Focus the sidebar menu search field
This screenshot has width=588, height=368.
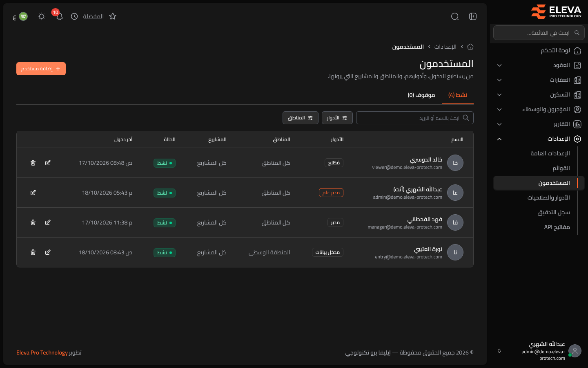pyautogui.click(x=539, y=33)
